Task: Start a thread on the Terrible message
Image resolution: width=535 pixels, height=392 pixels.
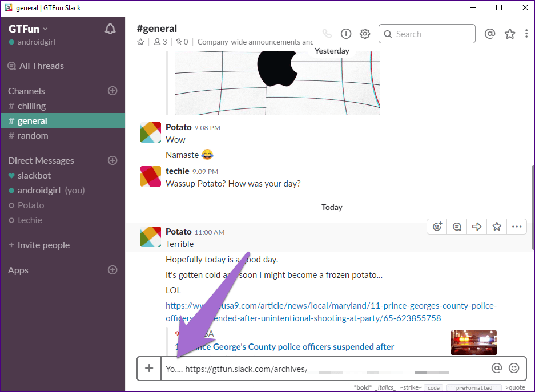Action: 457,227
